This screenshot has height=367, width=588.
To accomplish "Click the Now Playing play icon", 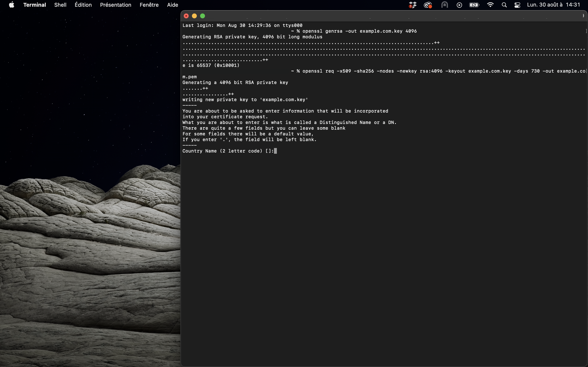I will 459,5.
